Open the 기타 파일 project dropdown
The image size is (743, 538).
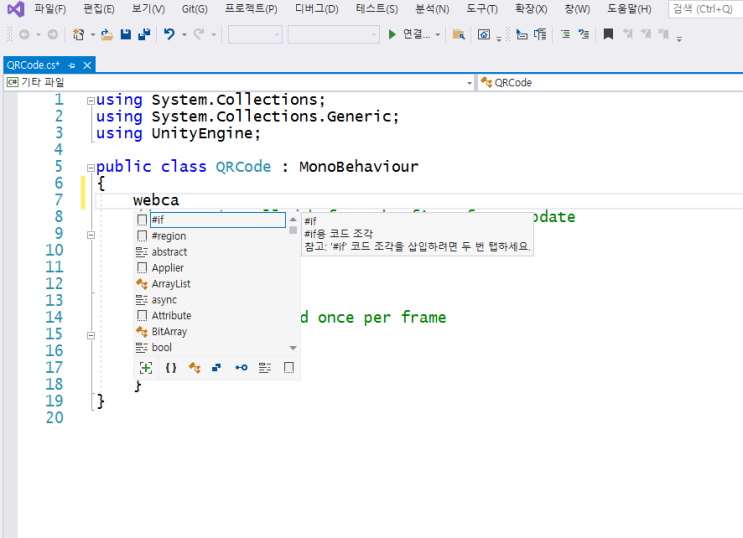(x=239, y=82)
